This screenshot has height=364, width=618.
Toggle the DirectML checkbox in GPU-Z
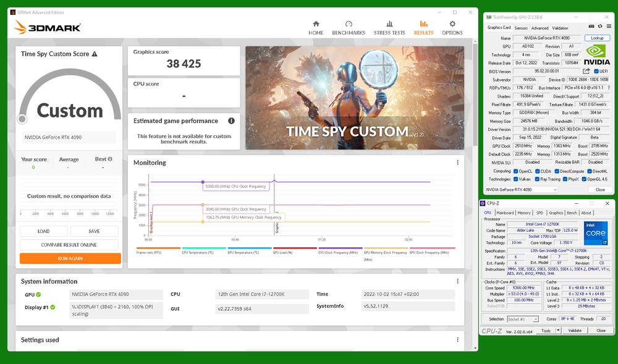(589, 171)
